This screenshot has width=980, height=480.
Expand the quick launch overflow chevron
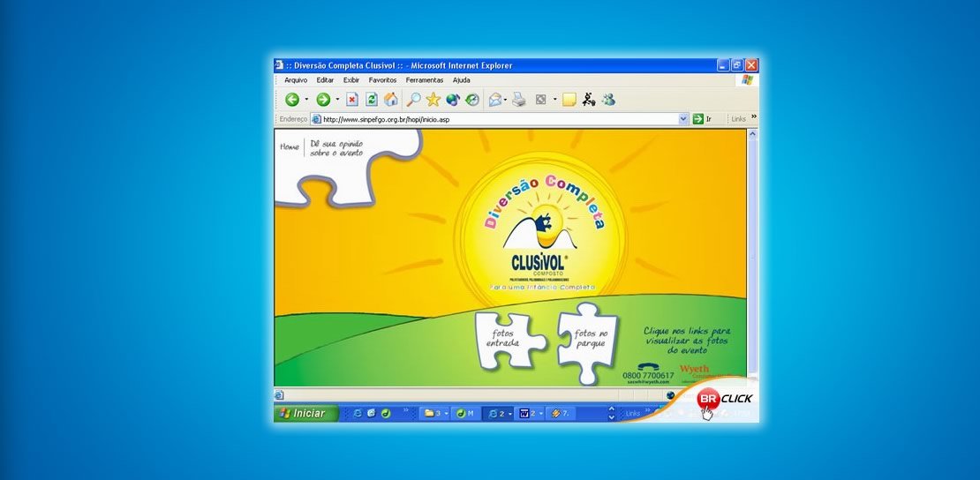tap(405, 410)
